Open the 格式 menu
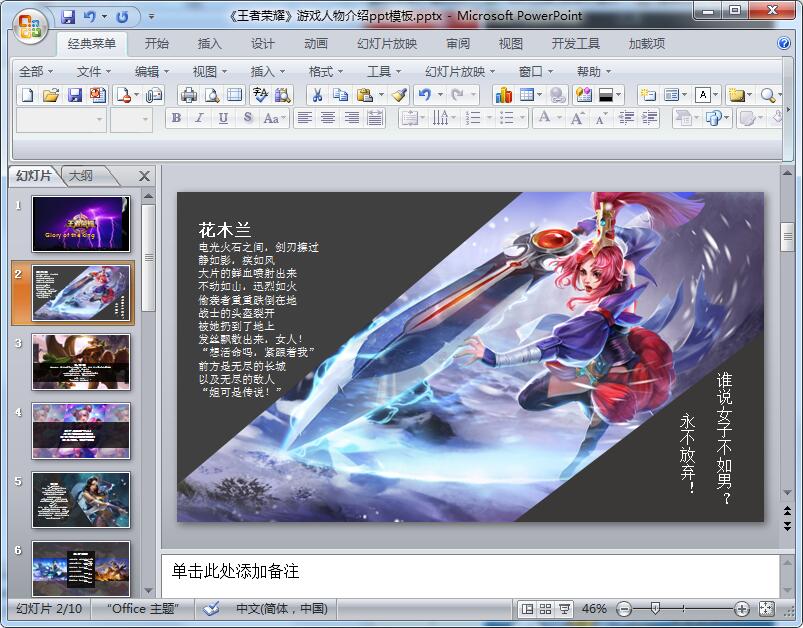Screen dimensions: 803x628 326,72
